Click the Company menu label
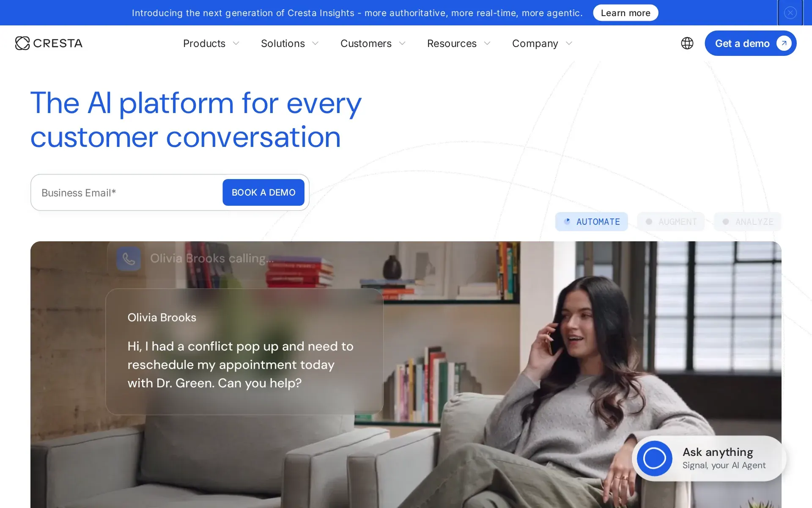Screen dimensions: 812x508 pos(535,43)
